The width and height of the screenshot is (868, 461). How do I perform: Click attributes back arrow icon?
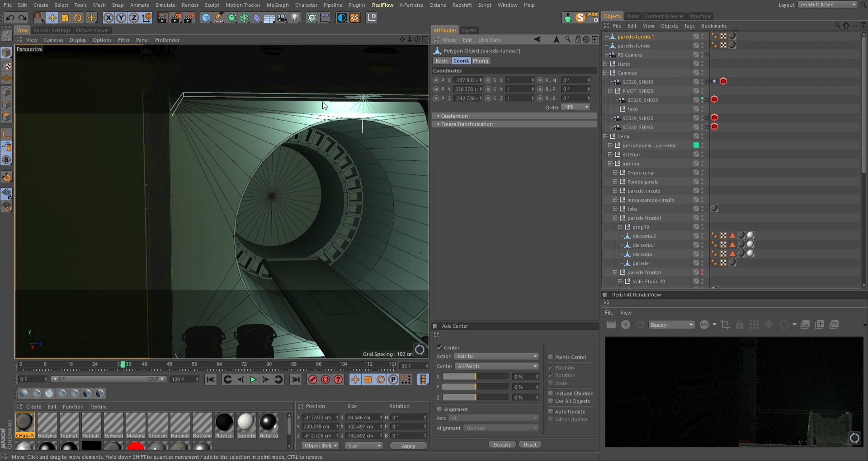tap(537, 40)
